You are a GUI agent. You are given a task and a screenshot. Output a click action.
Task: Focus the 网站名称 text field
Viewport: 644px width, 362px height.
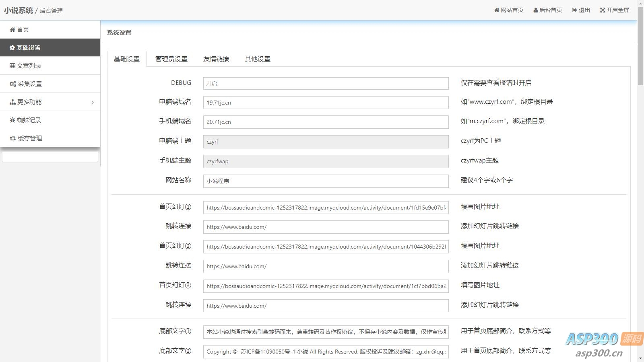(326, 181)
